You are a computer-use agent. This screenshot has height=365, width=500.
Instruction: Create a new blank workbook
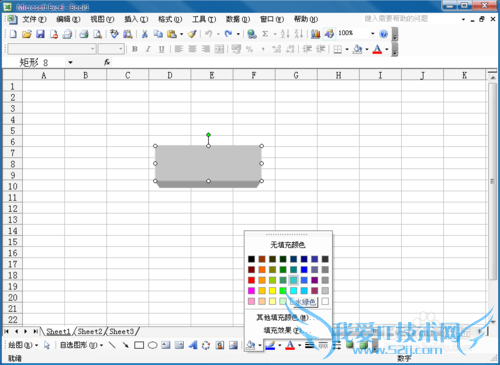tap(13, 34)
